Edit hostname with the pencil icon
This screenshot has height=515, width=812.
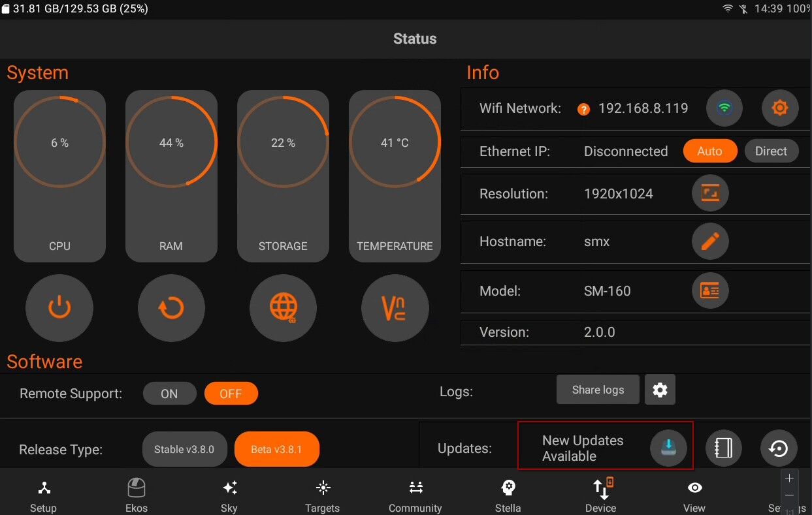[x=710, y=241]
